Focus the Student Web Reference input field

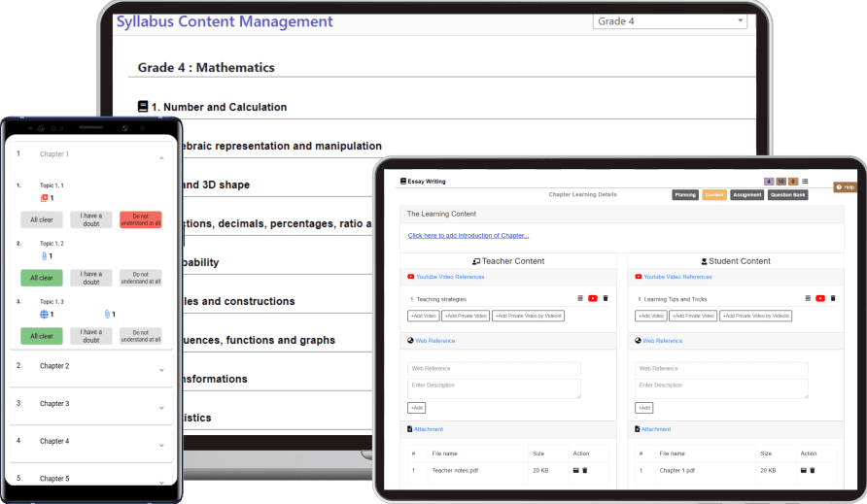point(721,369)
